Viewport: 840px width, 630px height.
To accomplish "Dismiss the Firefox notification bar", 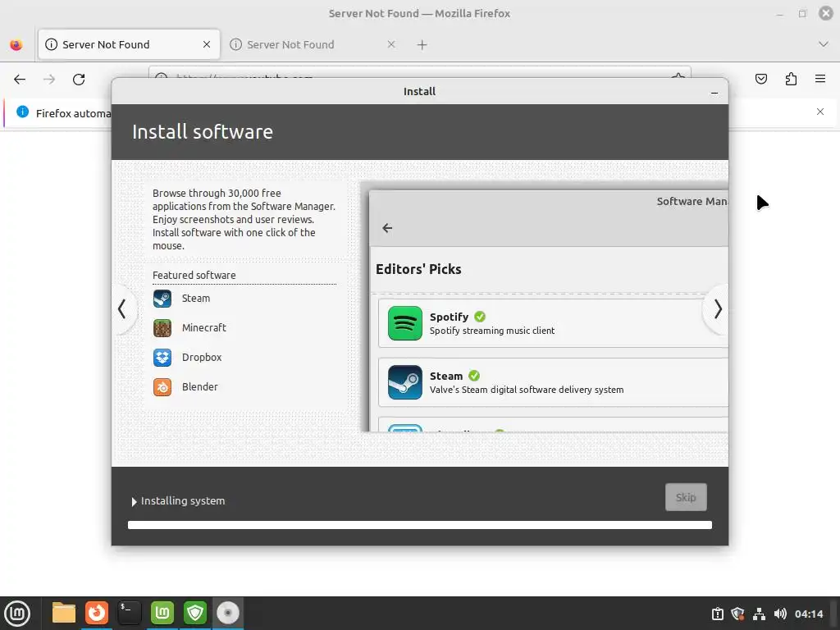I will 820,112.
